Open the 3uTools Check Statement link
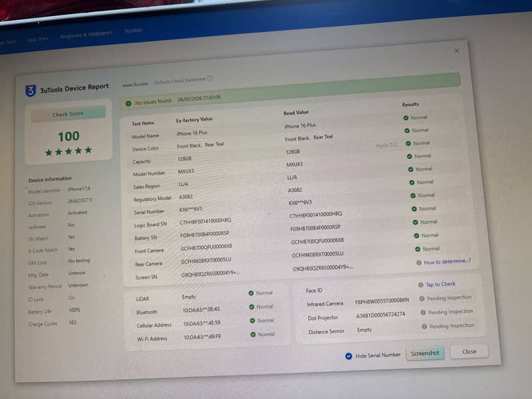The width and height of the screenshot is (532, 399). tap(180, 80)
